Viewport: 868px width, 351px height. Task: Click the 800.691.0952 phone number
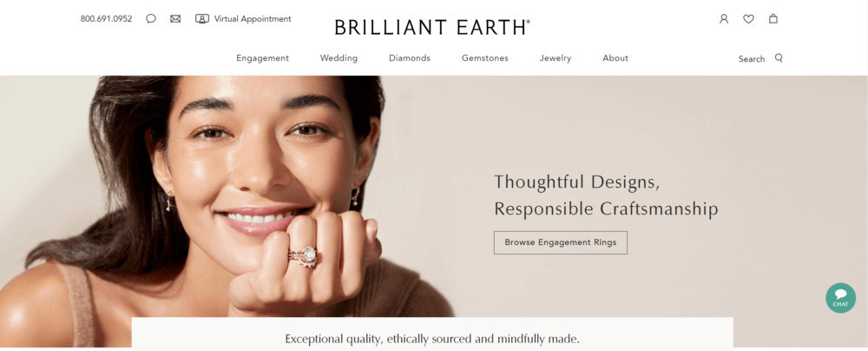click(106, 19)
